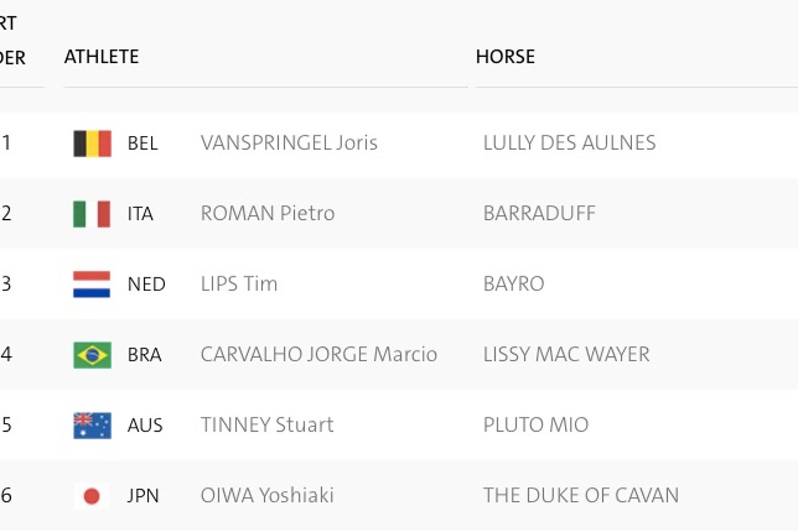Click the Netherlands flag icon
This screenshot has width=798, height=532.
(x=92, y=284)
